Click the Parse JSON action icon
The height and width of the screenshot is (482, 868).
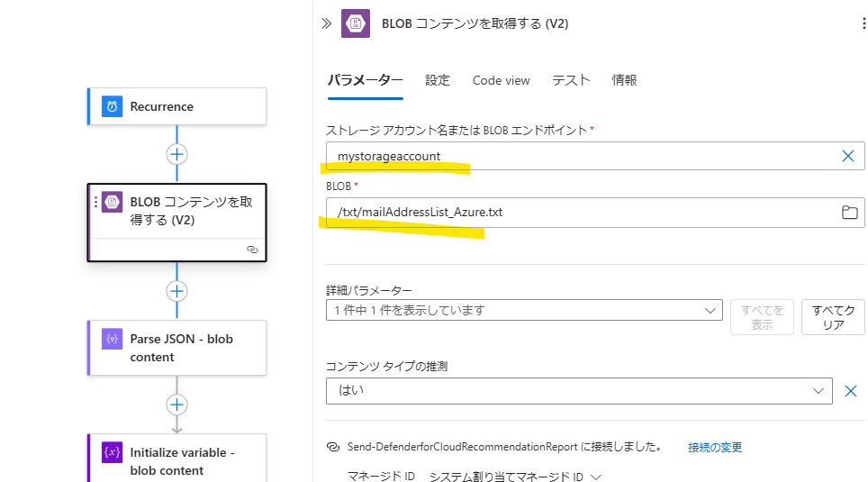[x=112, y=339]
